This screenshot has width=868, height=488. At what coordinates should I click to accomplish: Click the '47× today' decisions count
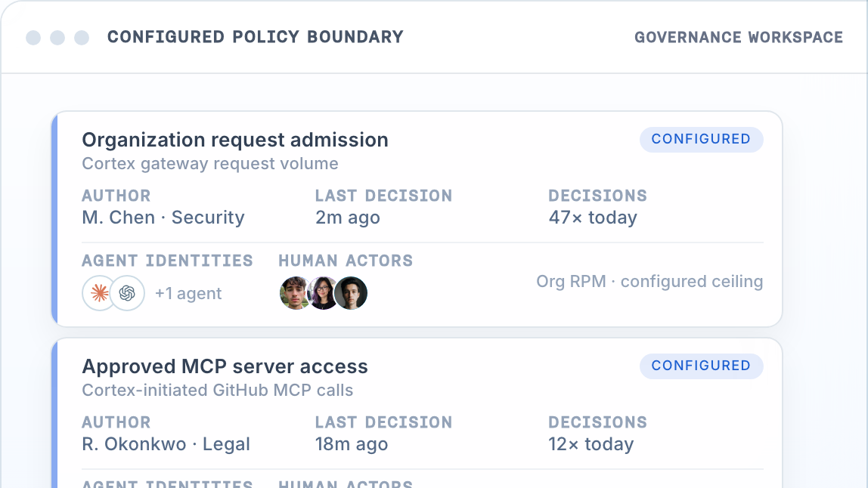(593, 218)
